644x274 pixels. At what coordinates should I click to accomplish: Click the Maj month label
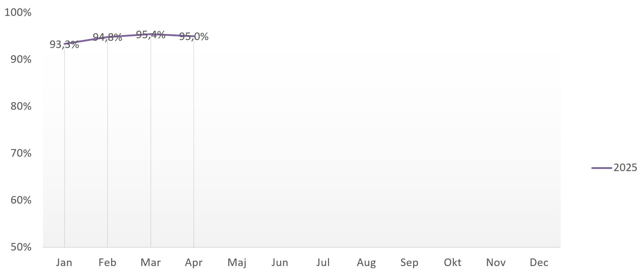pyautogui.click(x=237, y=262)
